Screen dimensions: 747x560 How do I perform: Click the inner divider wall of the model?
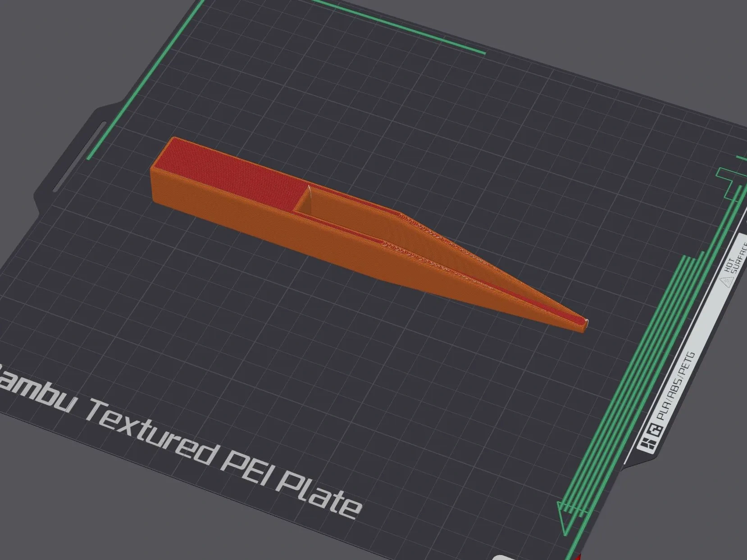pos(303,200)
